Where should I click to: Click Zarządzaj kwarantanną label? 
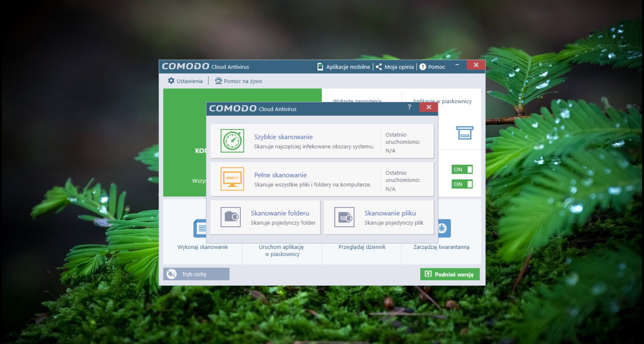[441, 247]
